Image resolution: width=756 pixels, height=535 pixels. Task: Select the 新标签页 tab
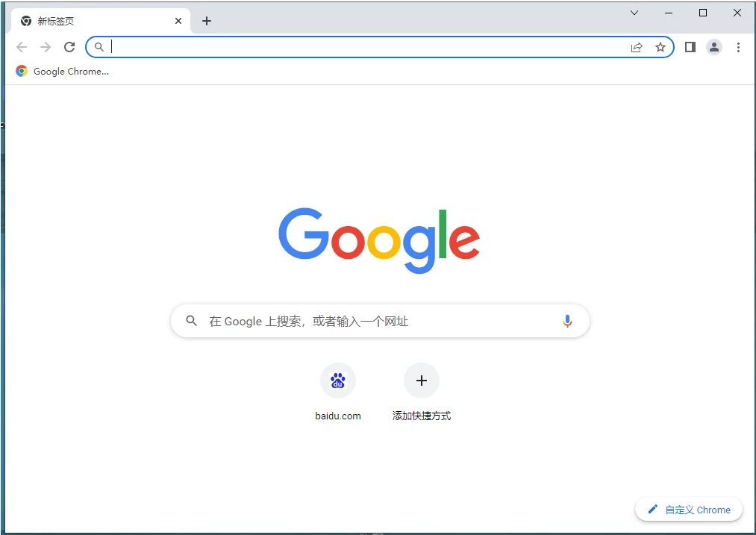[x=100, y=21]
